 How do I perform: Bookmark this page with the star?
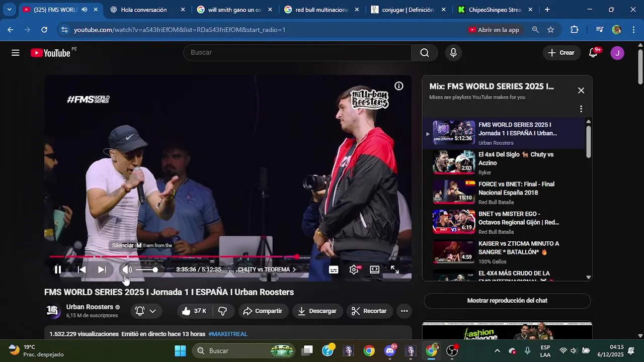click(x=550, y=30)
